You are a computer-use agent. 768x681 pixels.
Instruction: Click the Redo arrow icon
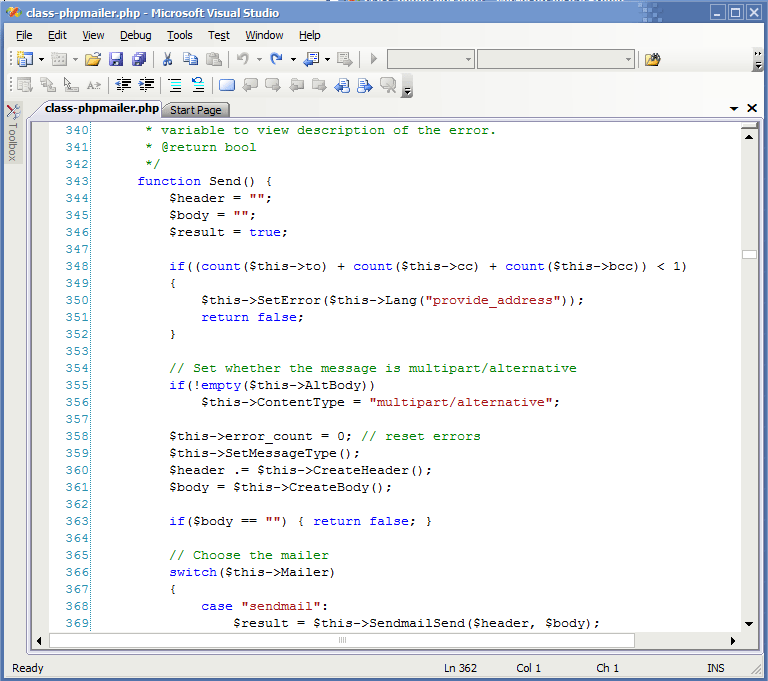point(277,59)
